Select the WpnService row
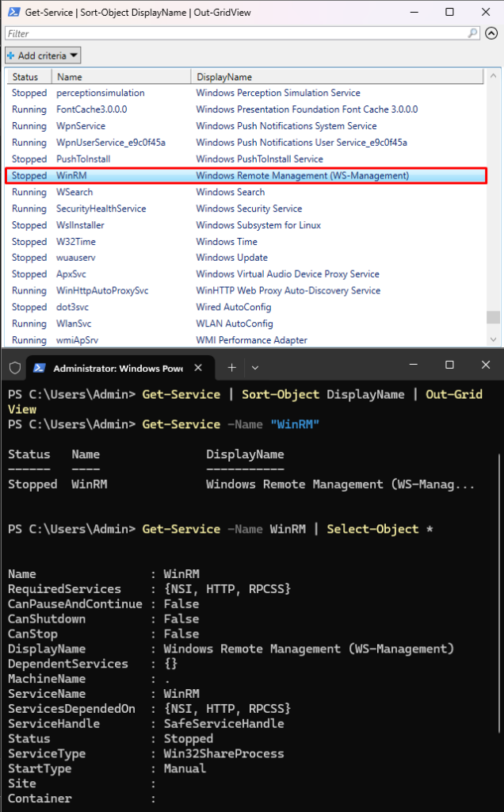This screenshot has height=812, width=504. (246, 126)
